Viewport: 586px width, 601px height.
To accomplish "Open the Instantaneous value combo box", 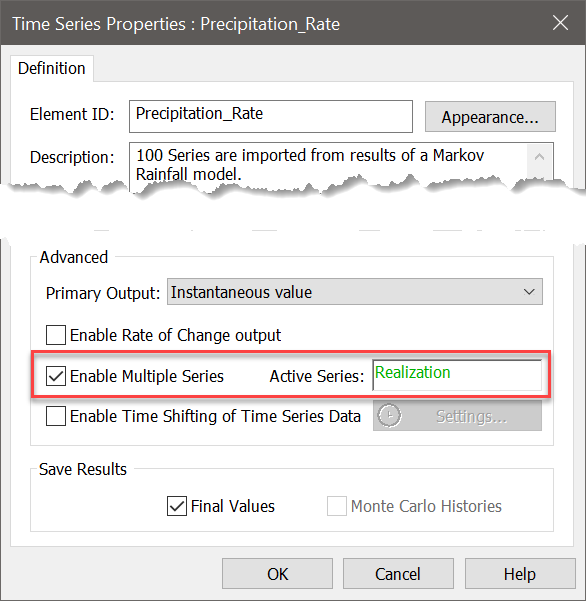I will click(355, 292).
